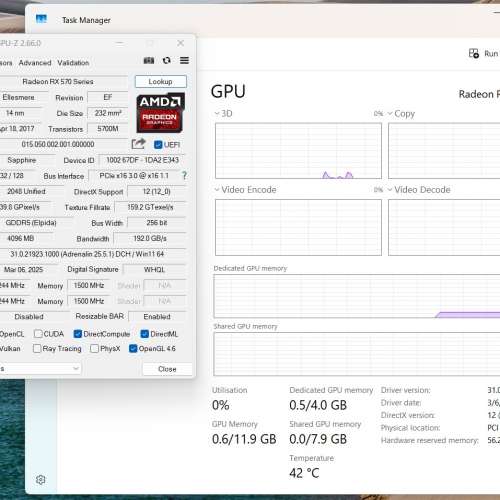Click the 0.6/11.9 GB GPU memory value
This screenshot has width=500, height=500.
coord(244,439)
